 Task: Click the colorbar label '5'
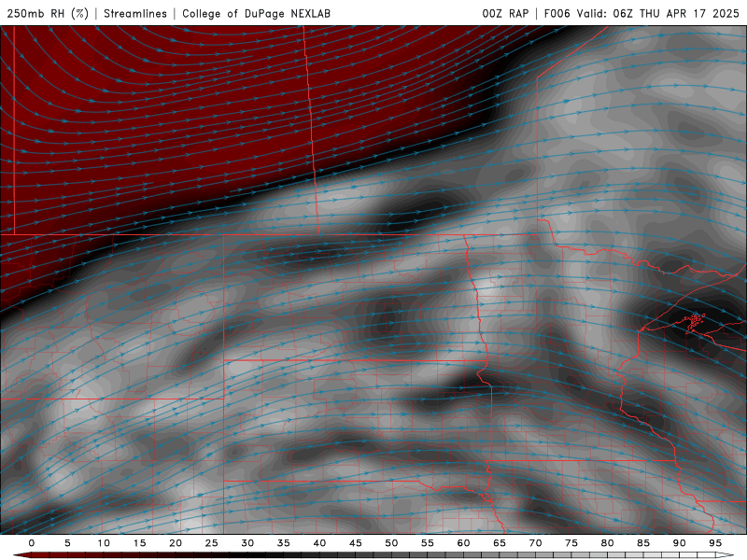67,543
